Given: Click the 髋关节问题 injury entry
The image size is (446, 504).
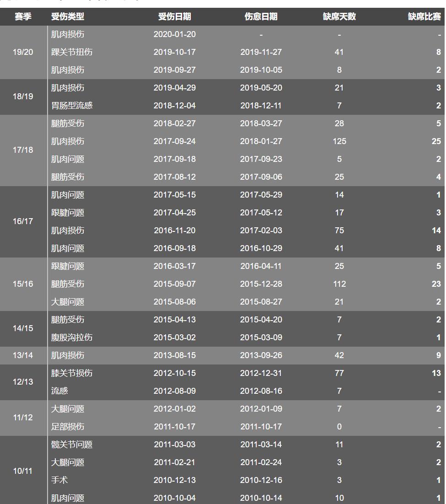Looking at the screenshot, I should click(x=72, y=445).
